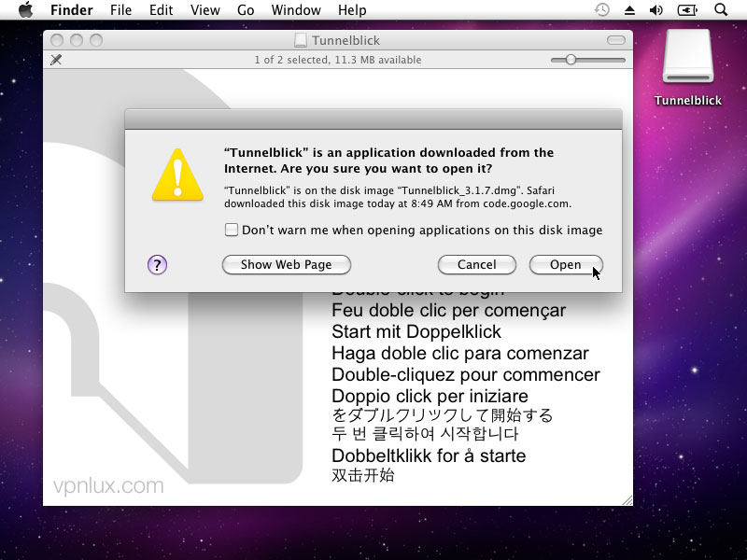
Task: Open the Edit menu
Action: point(161,10)
